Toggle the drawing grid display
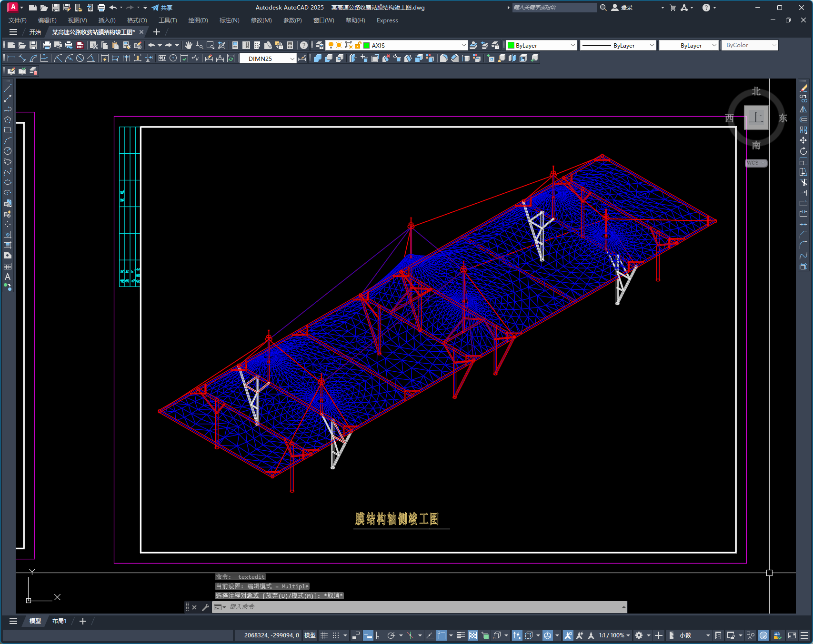 coord(324,635)
